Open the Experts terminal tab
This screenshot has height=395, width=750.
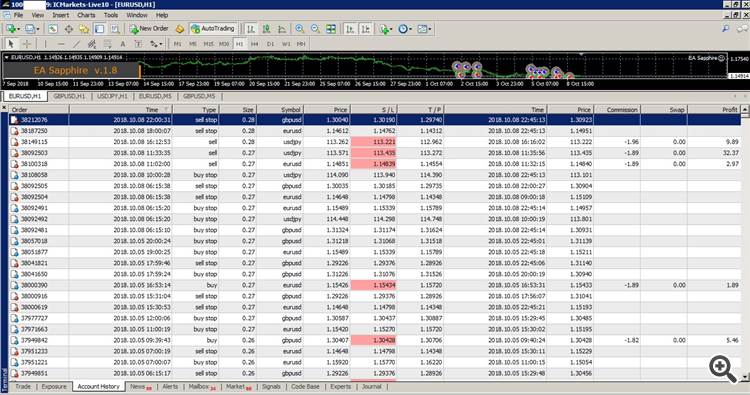(x=341, y=386)
